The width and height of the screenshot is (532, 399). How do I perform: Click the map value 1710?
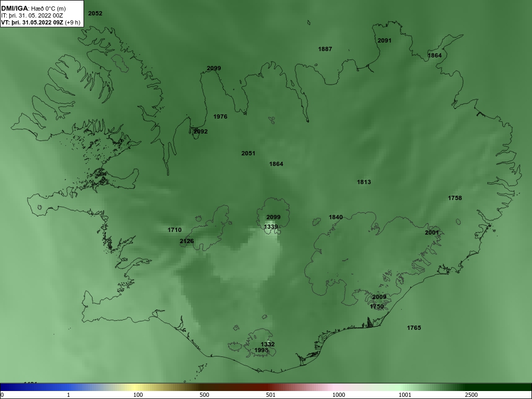(x=174, y=230)
